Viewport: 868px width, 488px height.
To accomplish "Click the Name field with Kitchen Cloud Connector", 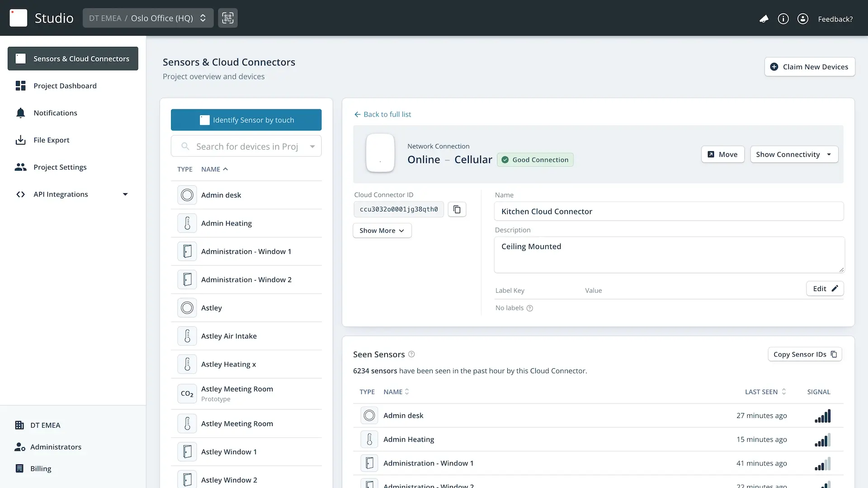I will [668, 211].
